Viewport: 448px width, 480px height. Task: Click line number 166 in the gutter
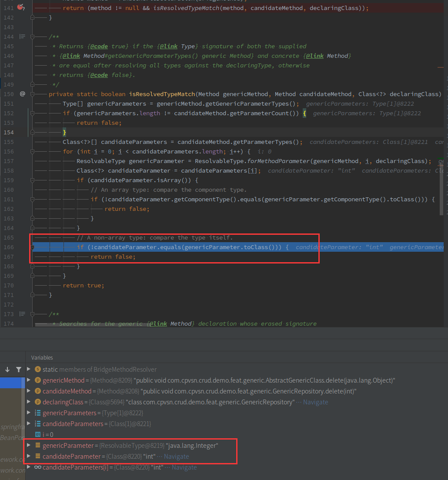9,247
